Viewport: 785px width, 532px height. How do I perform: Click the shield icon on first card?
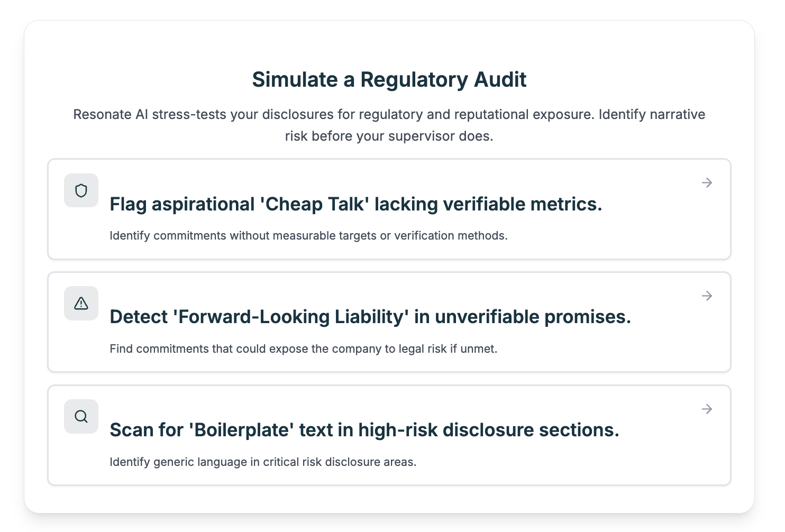coord(81,190)
